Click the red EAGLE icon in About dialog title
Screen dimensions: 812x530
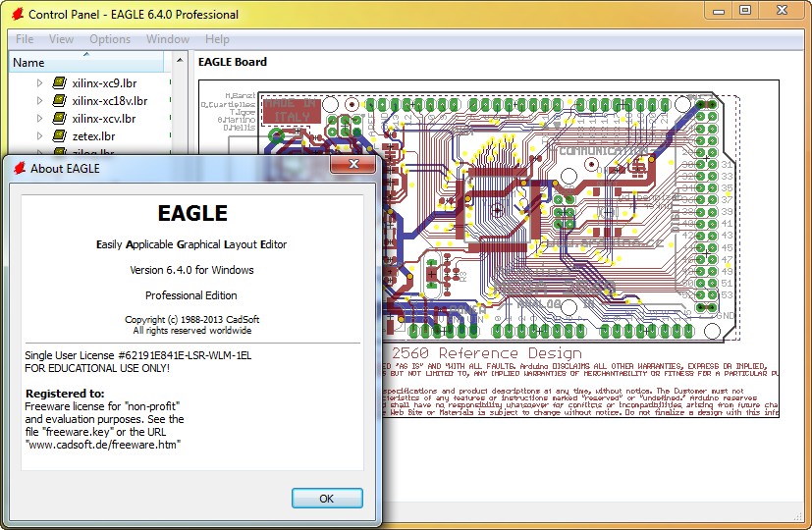point(18,168)
